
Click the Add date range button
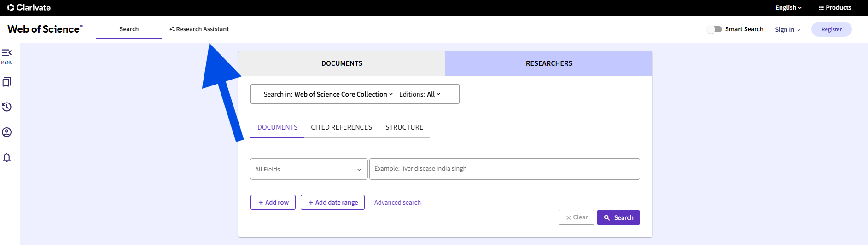coord(332,202)
